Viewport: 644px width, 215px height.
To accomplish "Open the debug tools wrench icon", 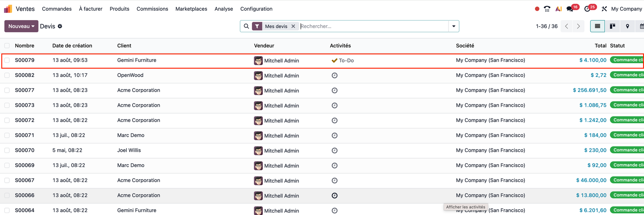I will (604, 9).
